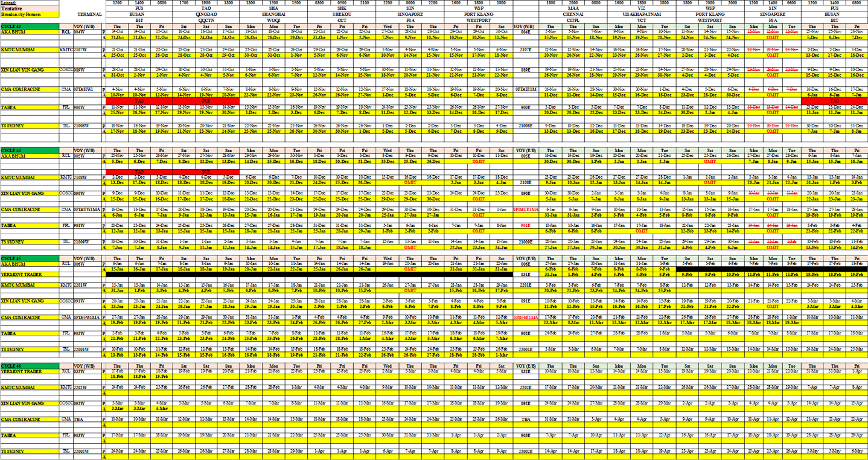The image size is (868, 460).
Task: Select voyage number 901W
Action: [x=87, y=226]
